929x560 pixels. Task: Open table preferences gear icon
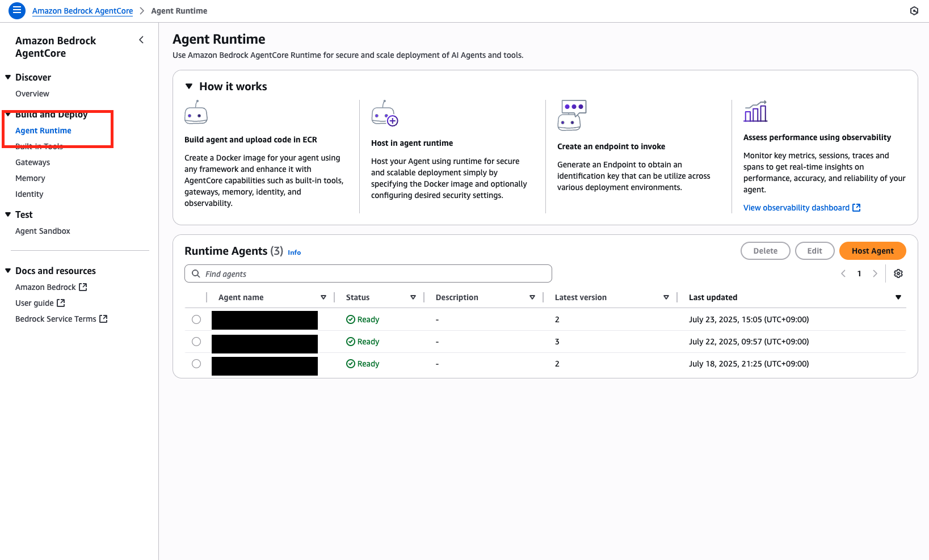(x=898, y=273)
